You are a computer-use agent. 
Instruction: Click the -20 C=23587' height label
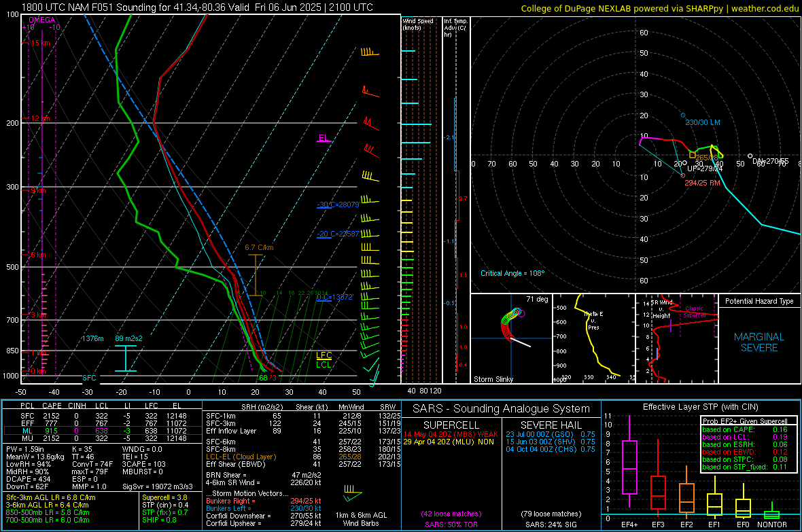[x=338, y=234]
